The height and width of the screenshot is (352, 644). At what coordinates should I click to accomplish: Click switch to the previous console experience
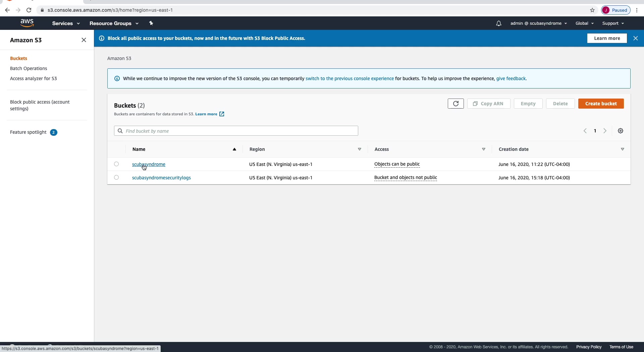(350, 78)
